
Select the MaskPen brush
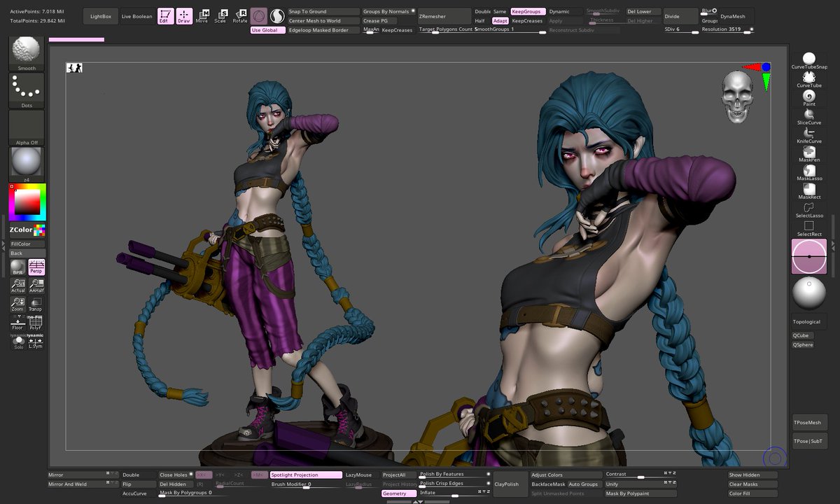(x=809, y=154)
